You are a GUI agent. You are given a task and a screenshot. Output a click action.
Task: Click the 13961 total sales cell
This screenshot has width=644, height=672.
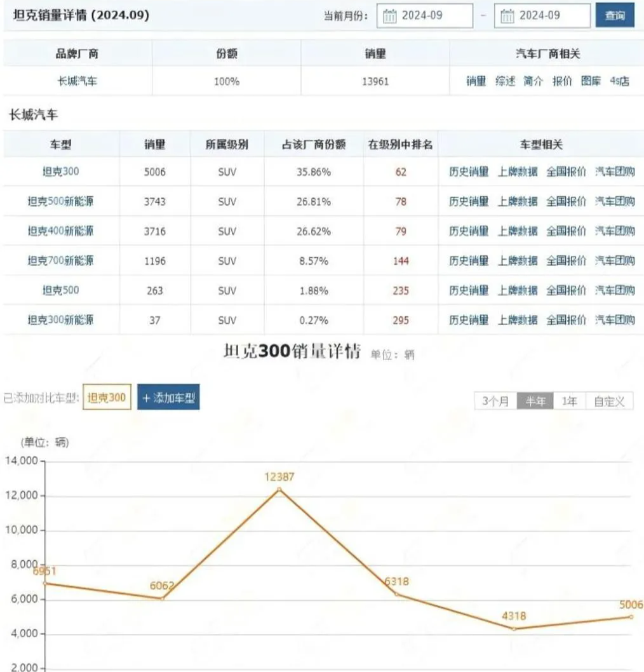pyautogui.click(x=375, y=81)
